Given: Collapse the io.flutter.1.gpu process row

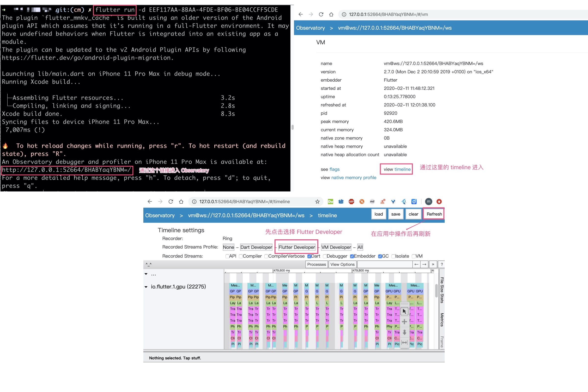Looking at the screenshot, I should click(x=146, y=287).
